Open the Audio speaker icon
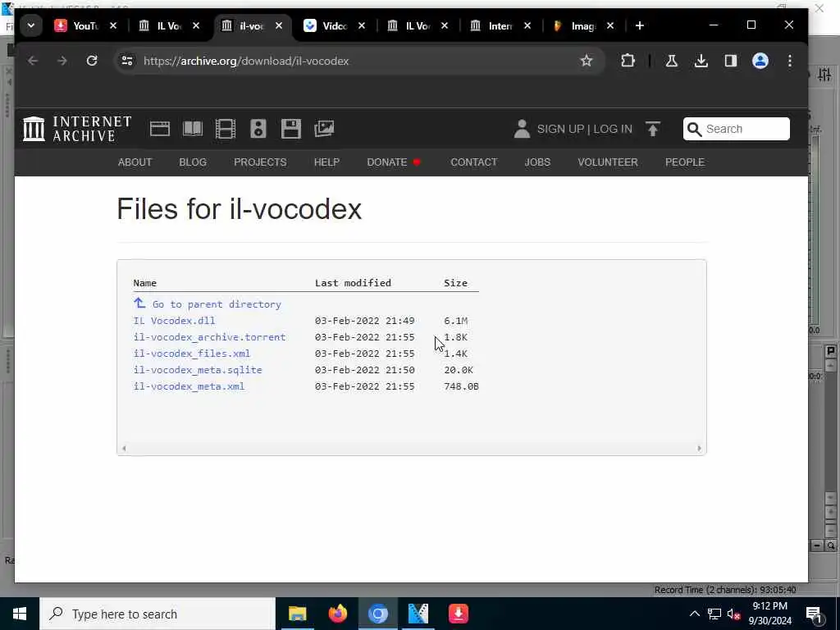 [258, 129]
